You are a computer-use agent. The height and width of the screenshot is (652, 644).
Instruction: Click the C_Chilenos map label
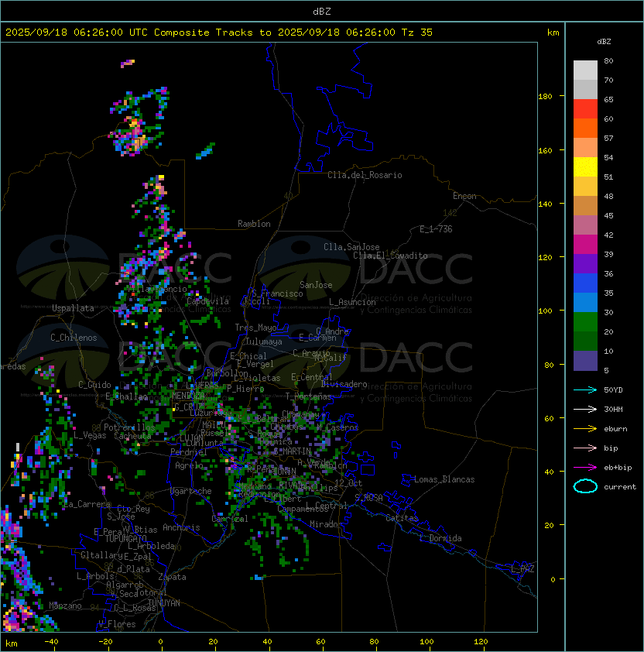[74, 338]
